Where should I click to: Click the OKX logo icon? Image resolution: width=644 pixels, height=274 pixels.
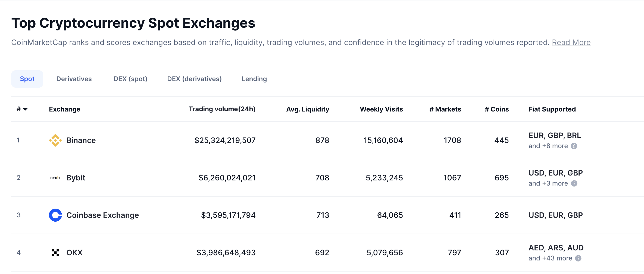(55, 253)
